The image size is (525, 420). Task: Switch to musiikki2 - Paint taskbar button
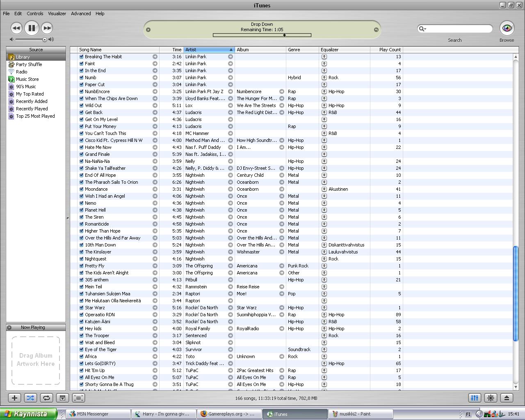pos(361,414)
